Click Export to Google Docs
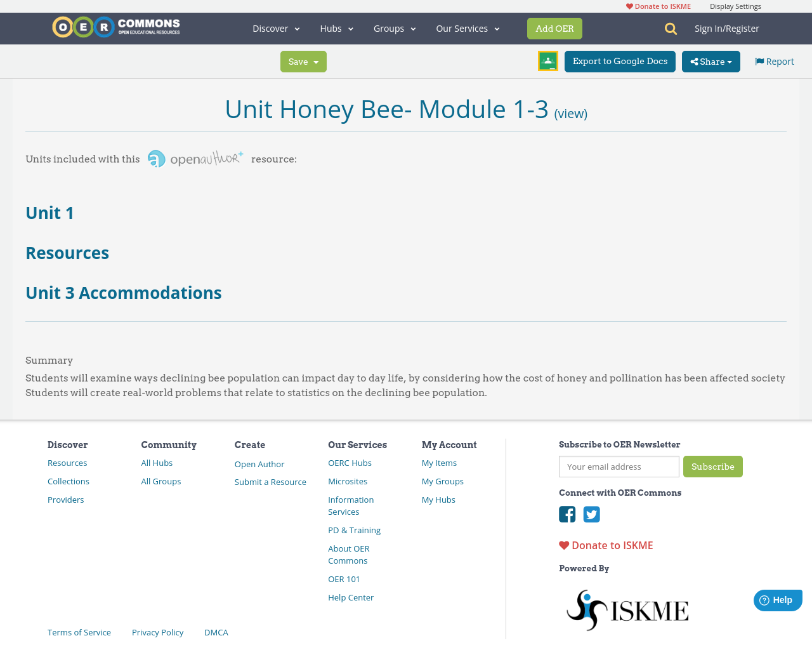 click(x=620, y=60)
